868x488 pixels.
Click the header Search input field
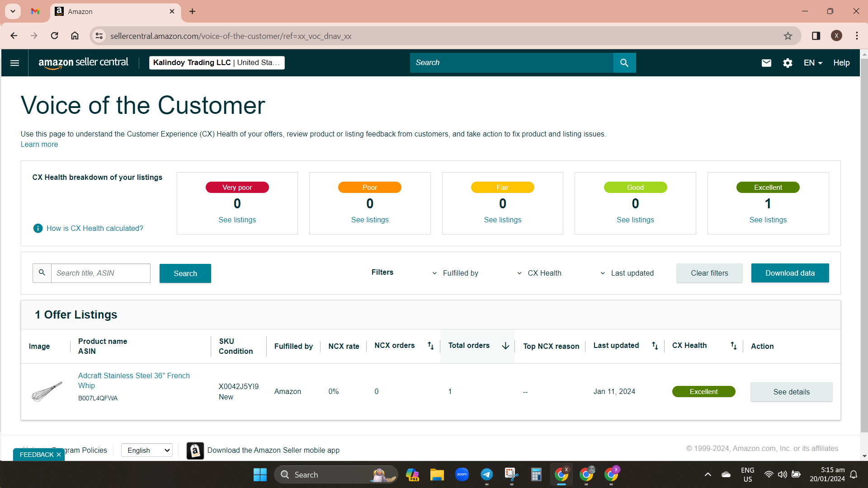click(511, 63)
